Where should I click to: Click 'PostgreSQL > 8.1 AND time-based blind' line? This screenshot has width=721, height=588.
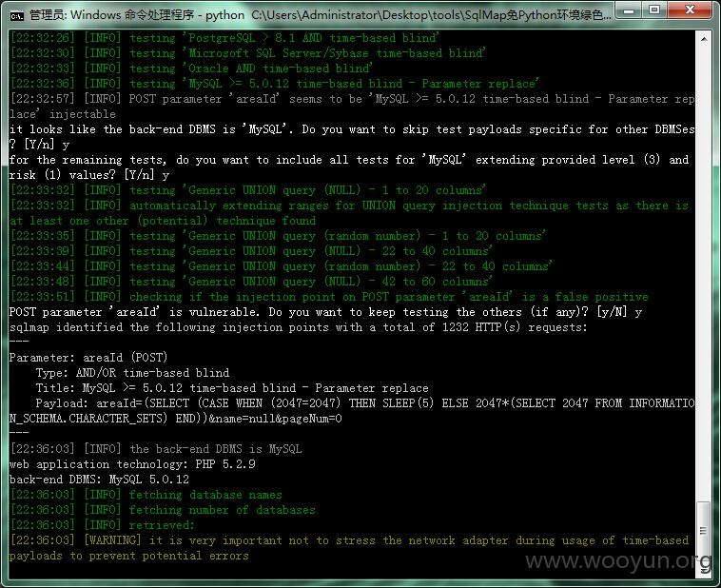pos(224,38)
